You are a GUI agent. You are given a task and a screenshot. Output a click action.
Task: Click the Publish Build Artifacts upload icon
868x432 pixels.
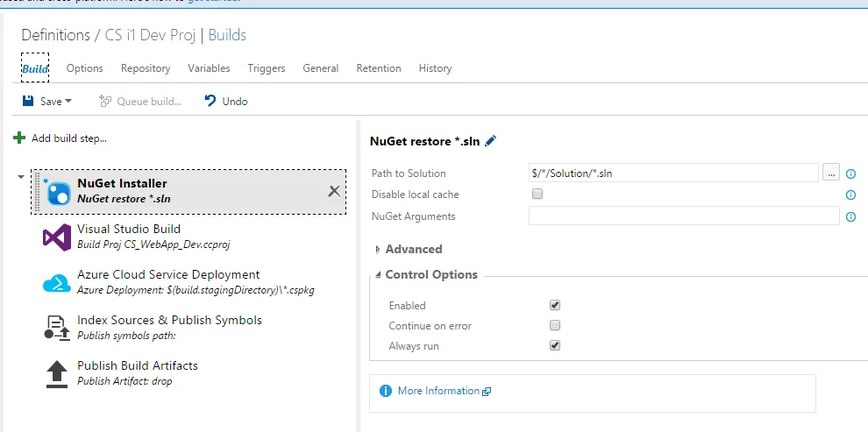pyautogui.click(x=57, y=374)
